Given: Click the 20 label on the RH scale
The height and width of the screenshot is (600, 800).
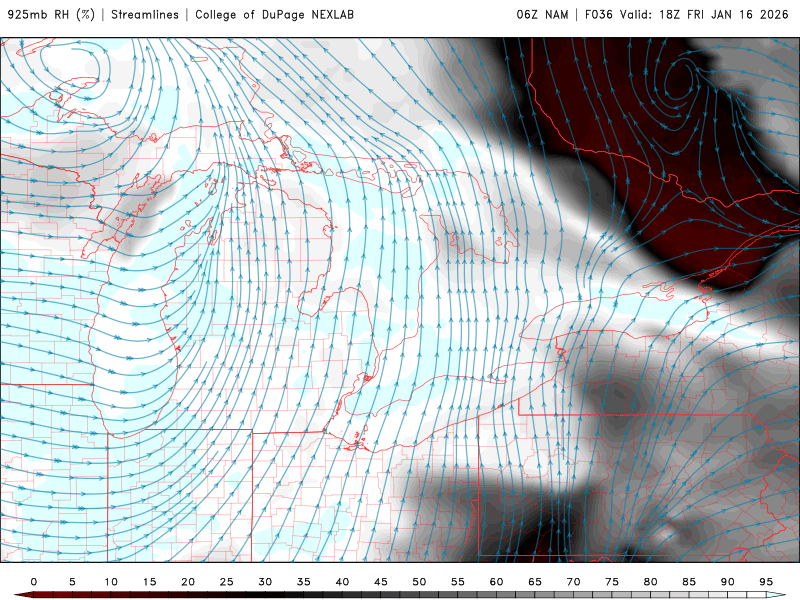Looking at the screenshot, I should tap(188, 582).
